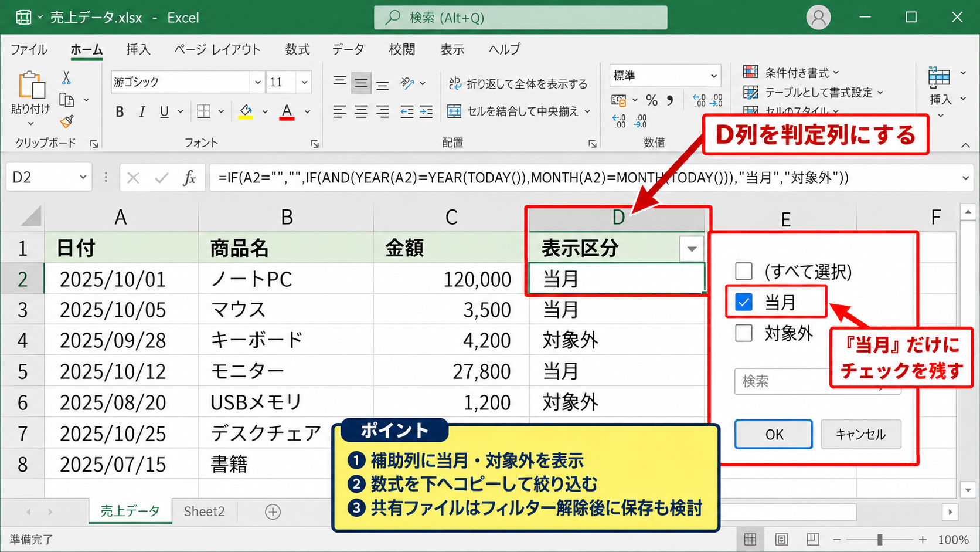Add a new sheet with plus icon
Viewport: 980px width, 552px height.
point(273,512)
